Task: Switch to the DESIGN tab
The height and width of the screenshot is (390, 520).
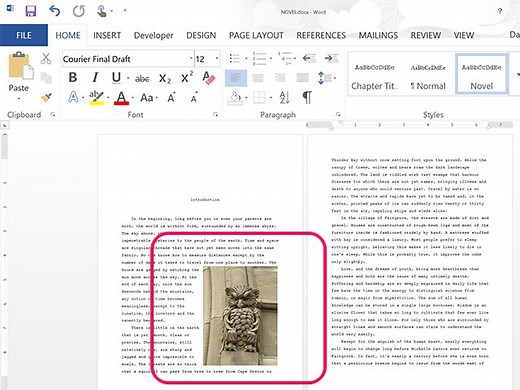Action: 201,35
